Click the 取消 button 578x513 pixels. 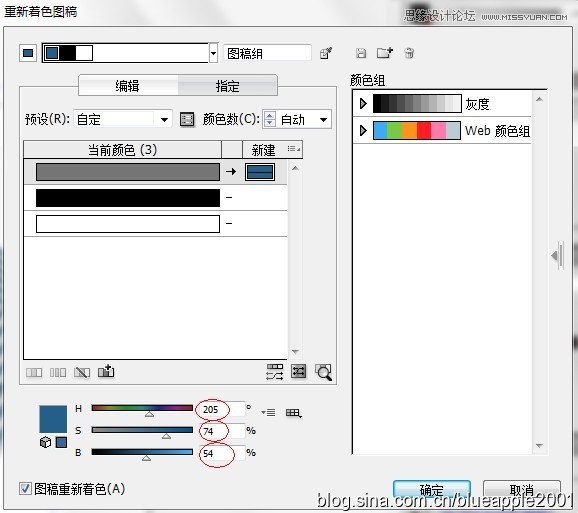click(x=522, y=489)
